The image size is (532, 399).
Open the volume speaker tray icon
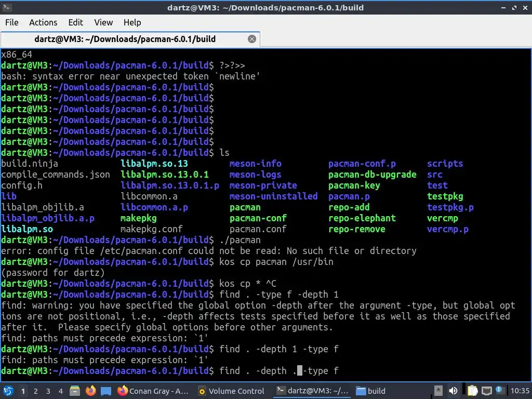coord(453,391)
